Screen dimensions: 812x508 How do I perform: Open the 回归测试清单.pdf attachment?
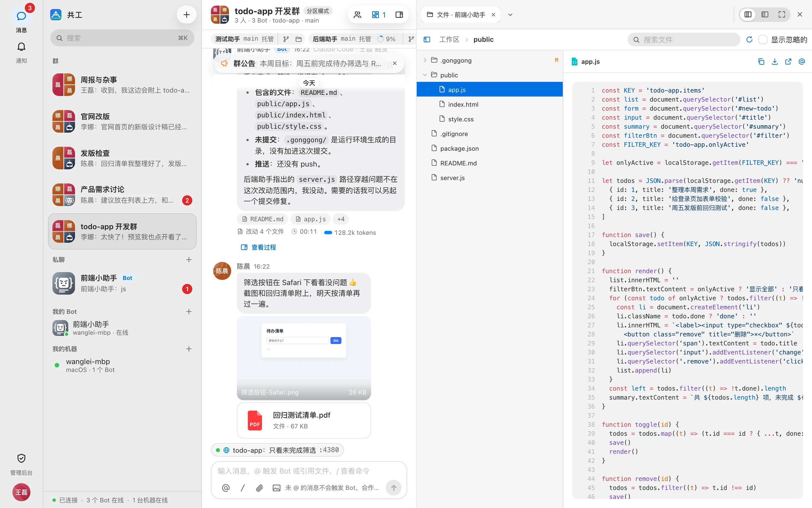coord(304,420)
